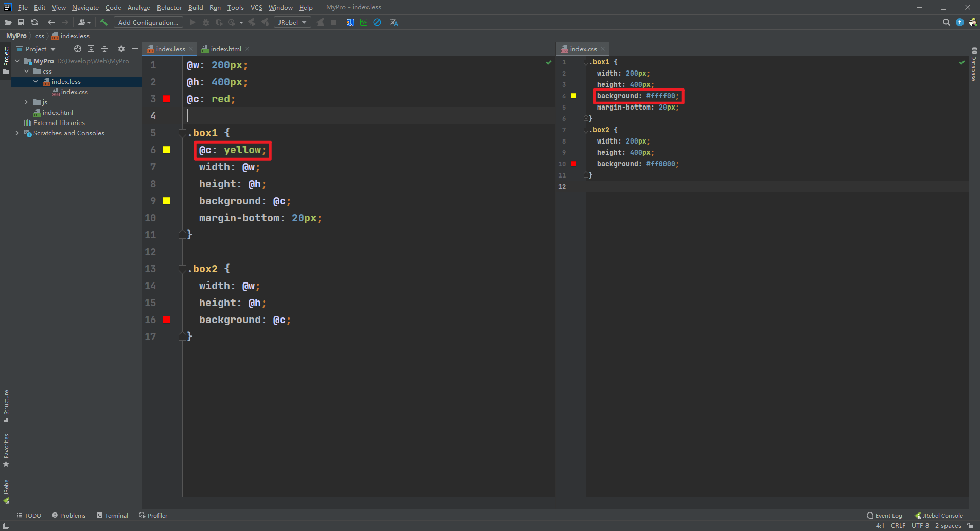
Task: Toggle the Terminal tool window
Action: click(x=112, y=516)
